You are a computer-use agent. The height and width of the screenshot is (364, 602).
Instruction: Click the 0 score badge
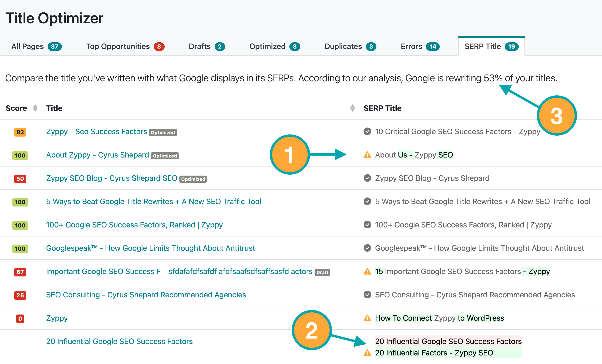pos(20,319)
